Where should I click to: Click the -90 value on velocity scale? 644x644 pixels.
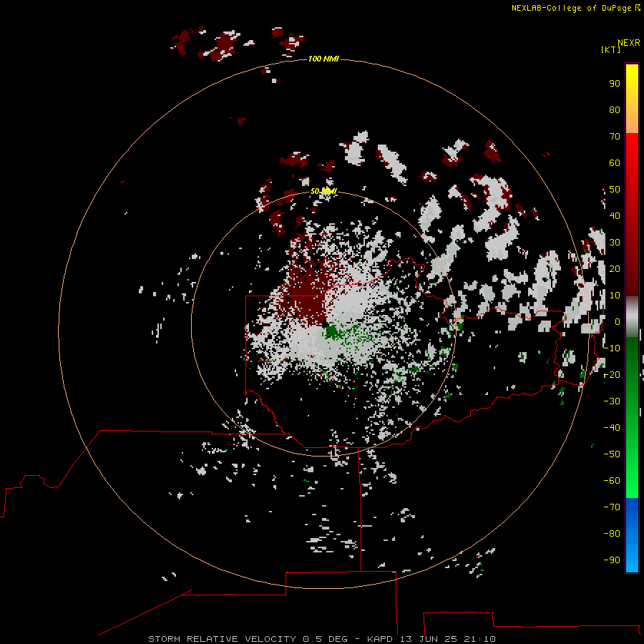612,560
